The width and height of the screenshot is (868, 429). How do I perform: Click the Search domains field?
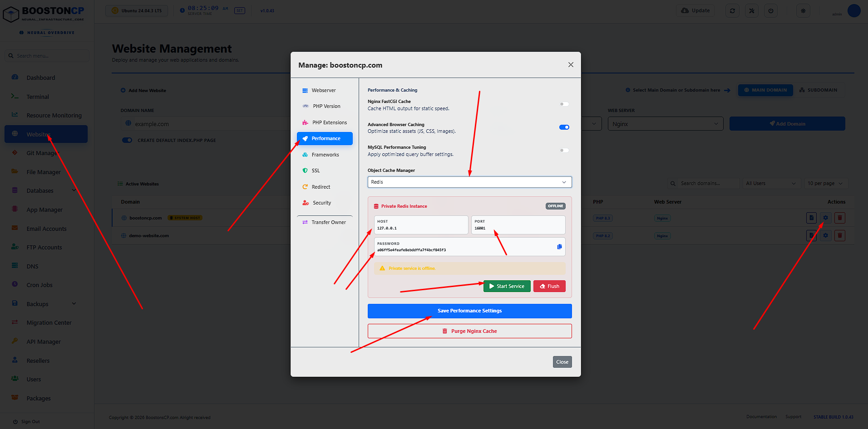[x=704, y=183]
